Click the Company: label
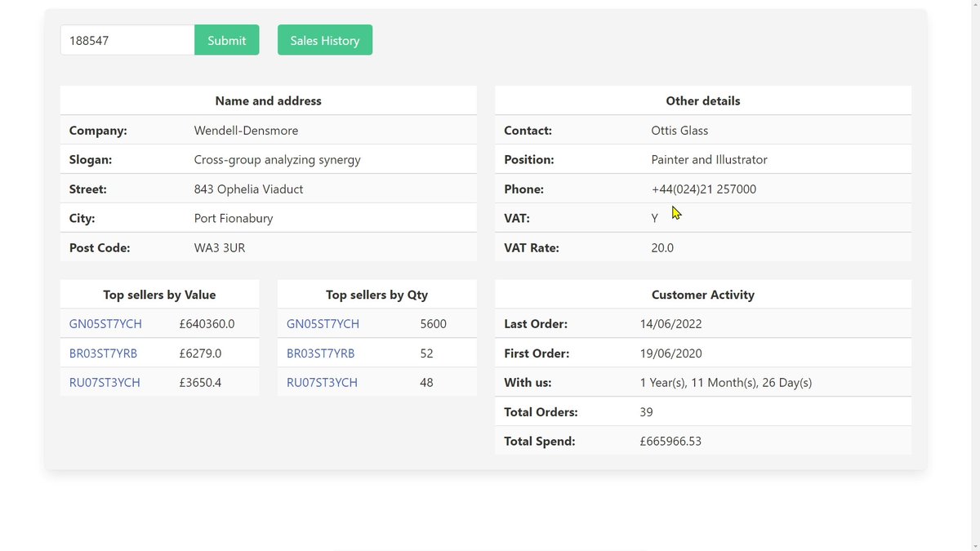 pos(98,131)
